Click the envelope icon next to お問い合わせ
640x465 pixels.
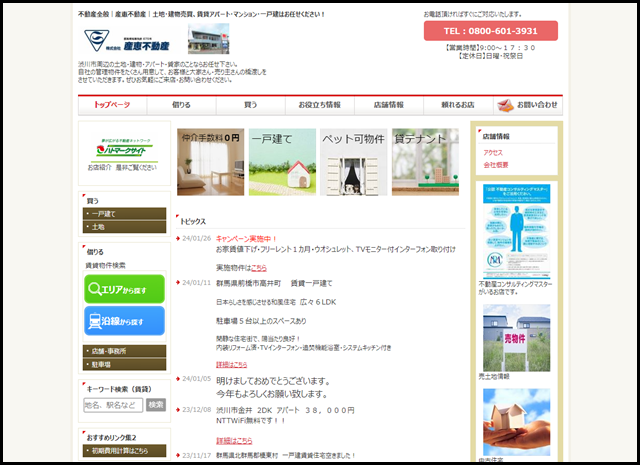pyautogui.click(x=505, y=105)
